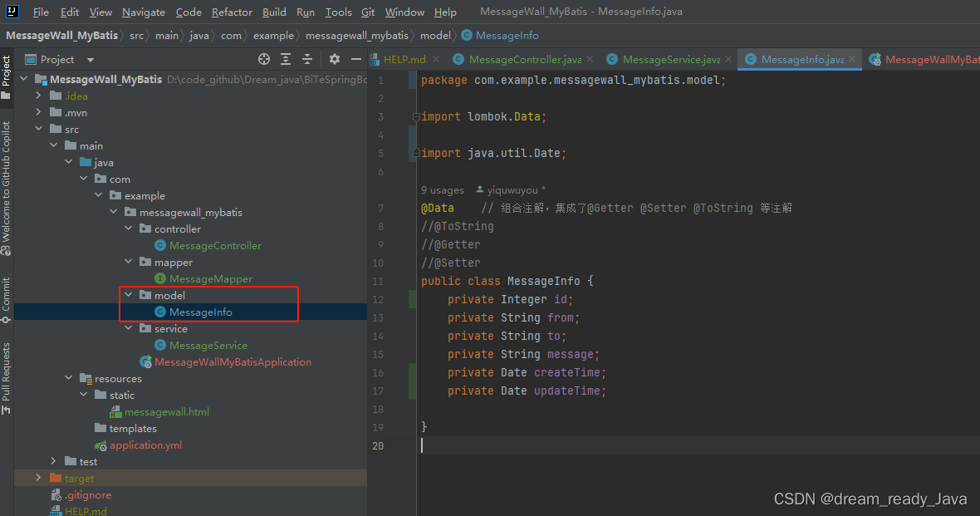Open the View menu
The image size is (980, 516).
pos(100,12)
